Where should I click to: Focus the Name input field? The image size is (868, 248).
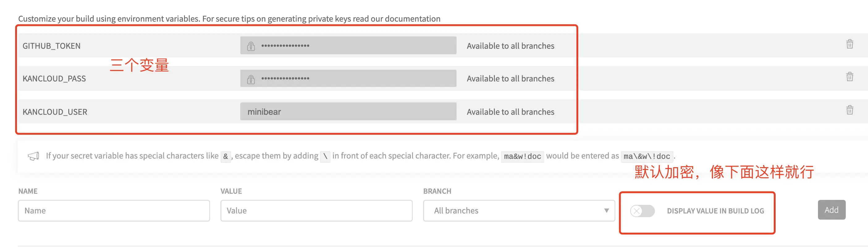(114, 211)
